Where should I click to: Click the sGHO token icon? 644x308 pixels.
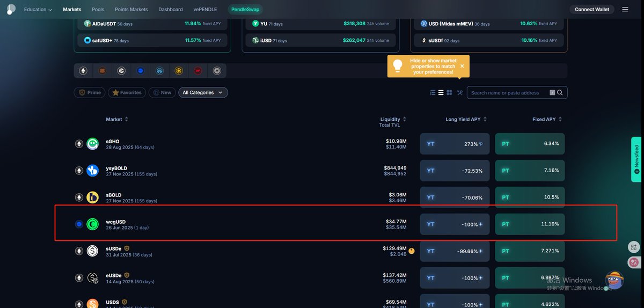coord(92,144)
